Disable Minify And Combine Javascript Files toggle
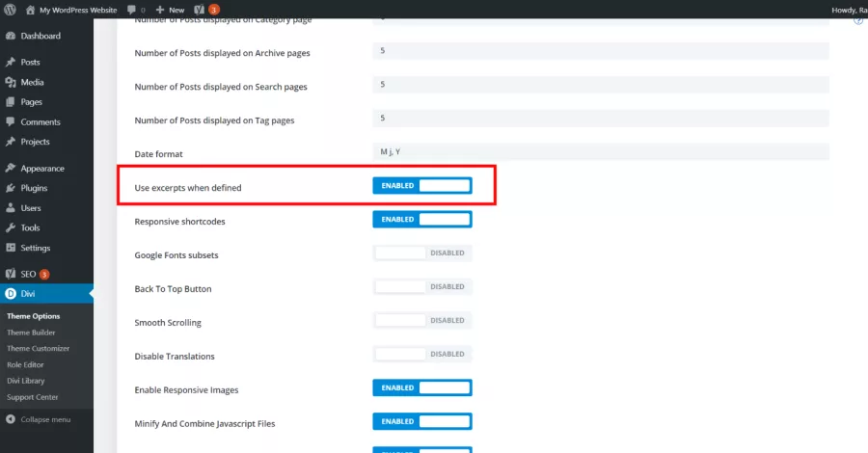Viewport: 868px width, 453px height. pos(422,422)
